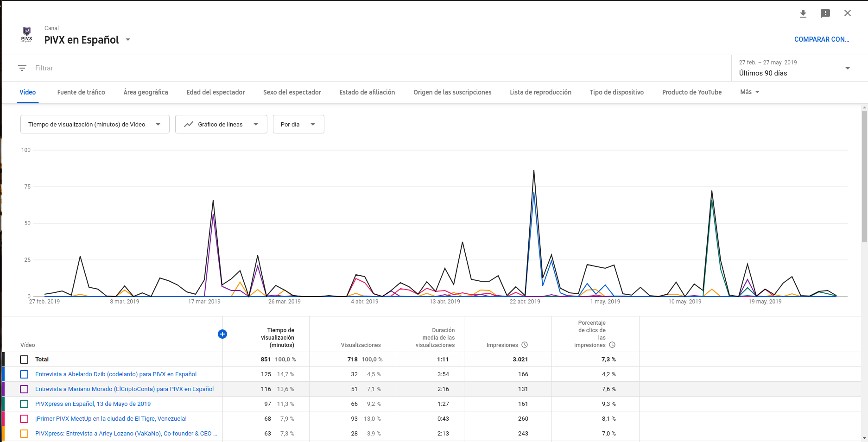Click the PIVX channel logo
The width and height of the screenshot is (868, 442).
click(x=27, y=35)
